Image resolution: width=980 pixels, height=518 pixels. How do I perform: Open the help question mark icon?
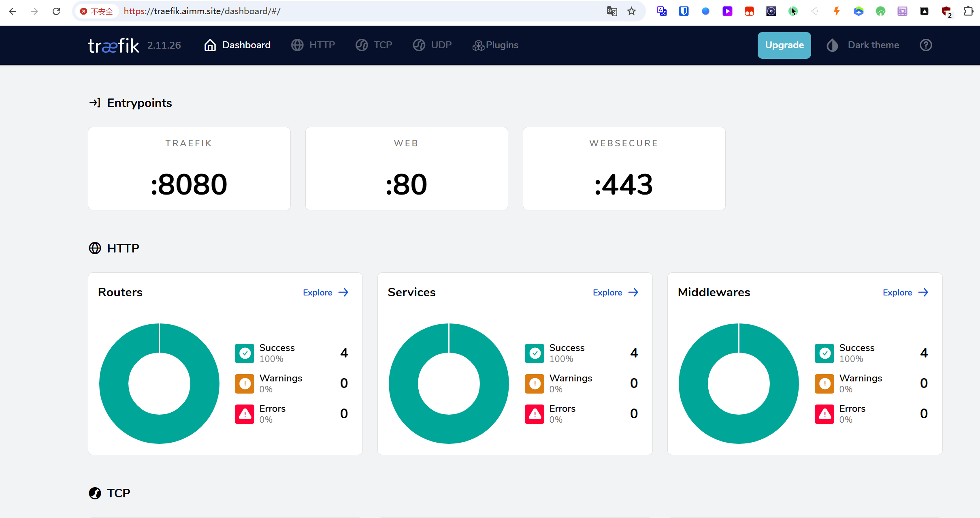(926, 45)
